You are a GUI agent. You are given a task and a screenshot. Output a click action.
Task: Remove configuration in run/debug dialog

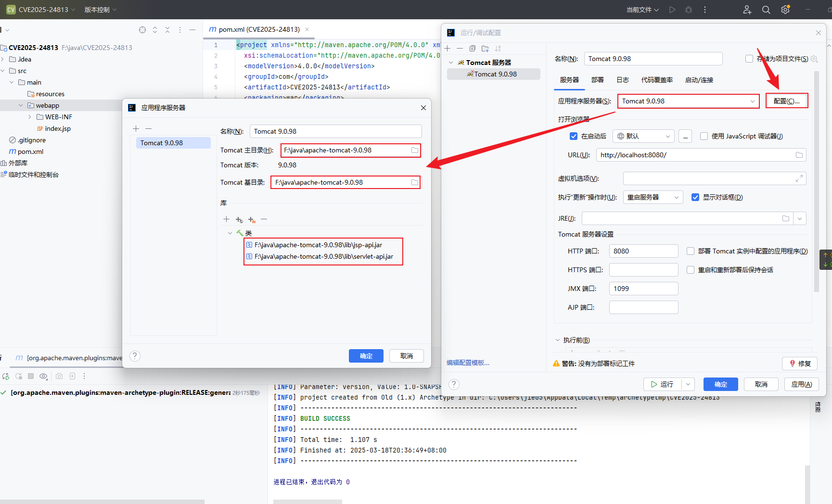pyautogui.click(x=460, y=49)
